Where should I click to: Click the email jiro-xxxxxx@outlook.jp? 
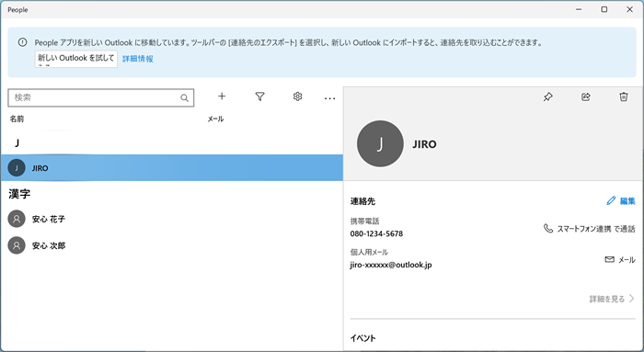click(x=391, y=265)
